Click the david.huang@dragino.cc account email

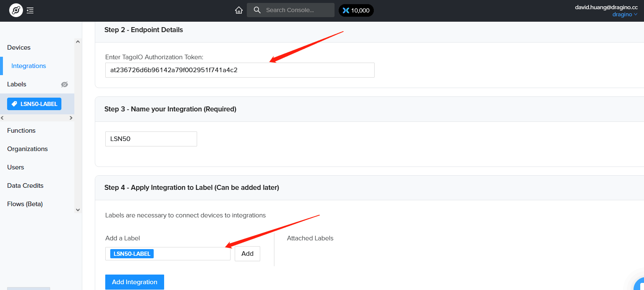[x=606, y=7]
